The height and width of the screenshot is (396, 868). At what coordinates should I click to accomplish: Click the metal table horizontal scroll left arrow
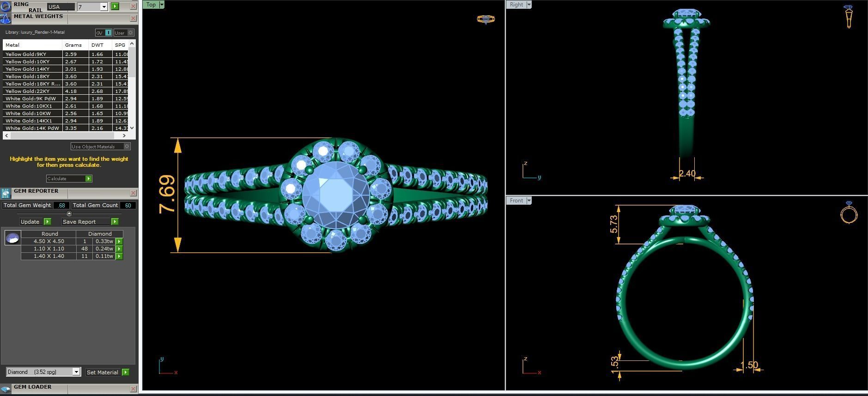(x=6, y=135)
